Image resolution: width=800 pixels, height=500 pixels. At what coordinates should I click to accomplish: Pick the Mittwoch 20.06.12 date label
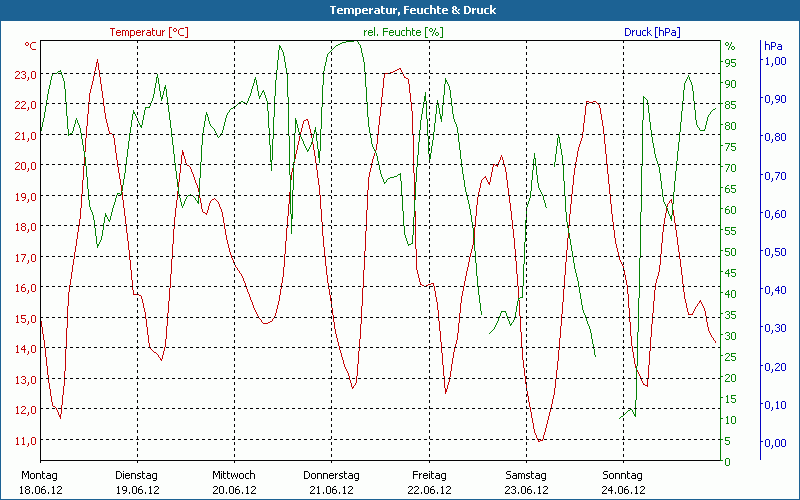(x=234, y=482)
